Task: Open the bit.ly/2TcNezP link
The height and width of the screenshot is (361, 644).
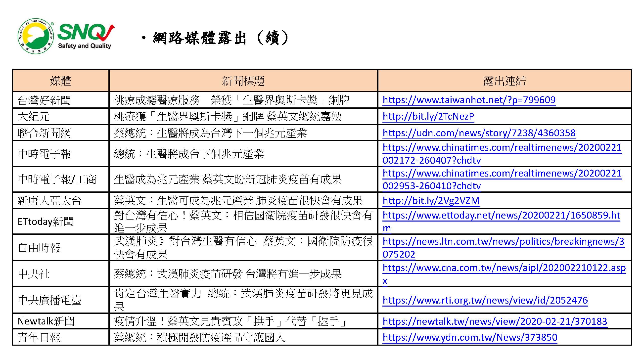Action: click(x=428, y=116)
